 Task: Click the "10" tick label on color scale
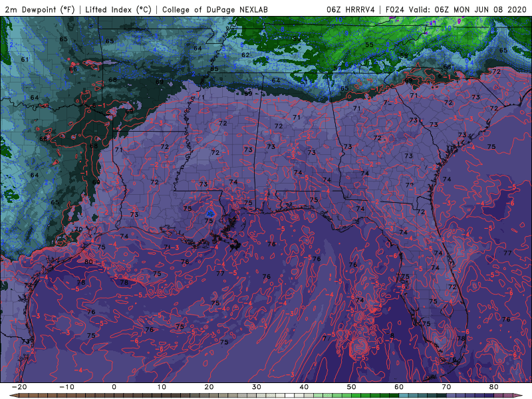click(x=162, y=387)
